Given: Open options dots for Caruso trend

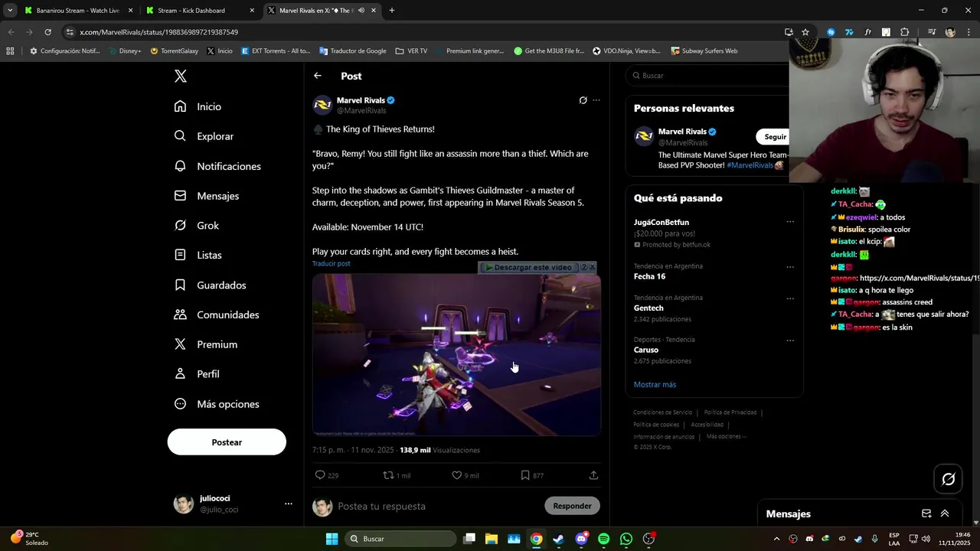Looking at the screenshot, I should [790, 341].
